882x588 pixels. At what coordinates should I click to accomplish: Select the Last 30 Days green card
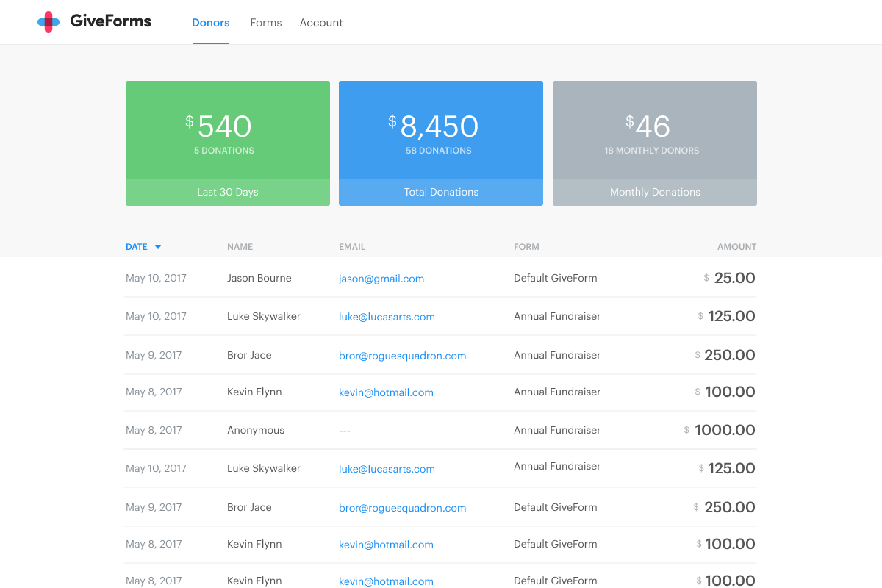pyautogui.click(x=228, y=143)
